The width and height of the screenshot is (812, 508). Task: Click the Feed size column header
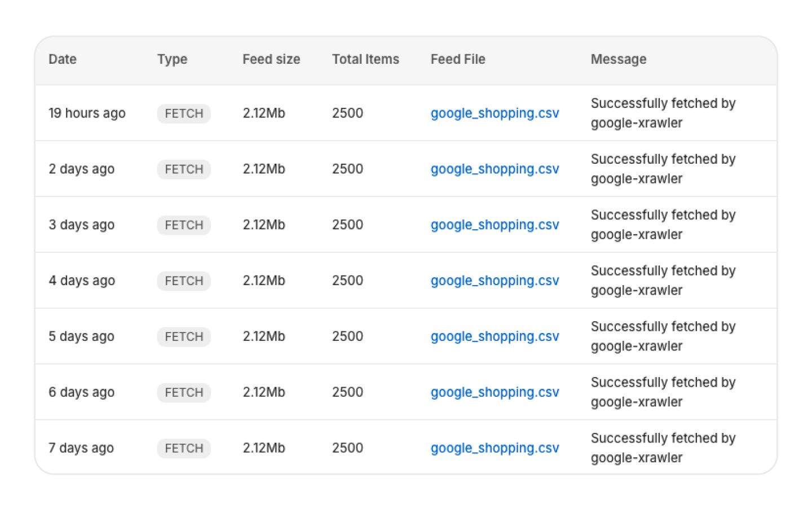[271, 59]
